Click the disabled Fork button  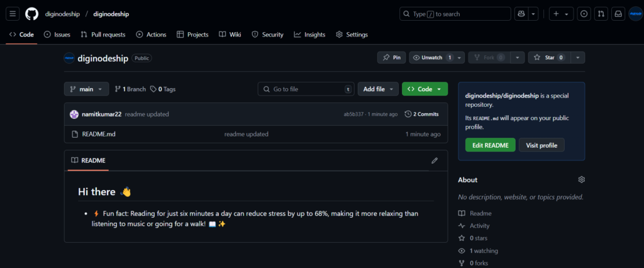click(x=489, y=57)
